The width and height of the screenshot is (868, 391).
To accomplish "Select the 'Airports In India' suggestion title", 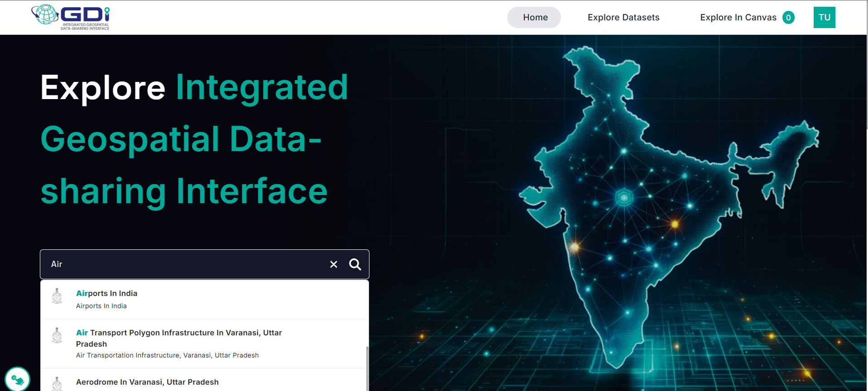I will coord(106,293).
